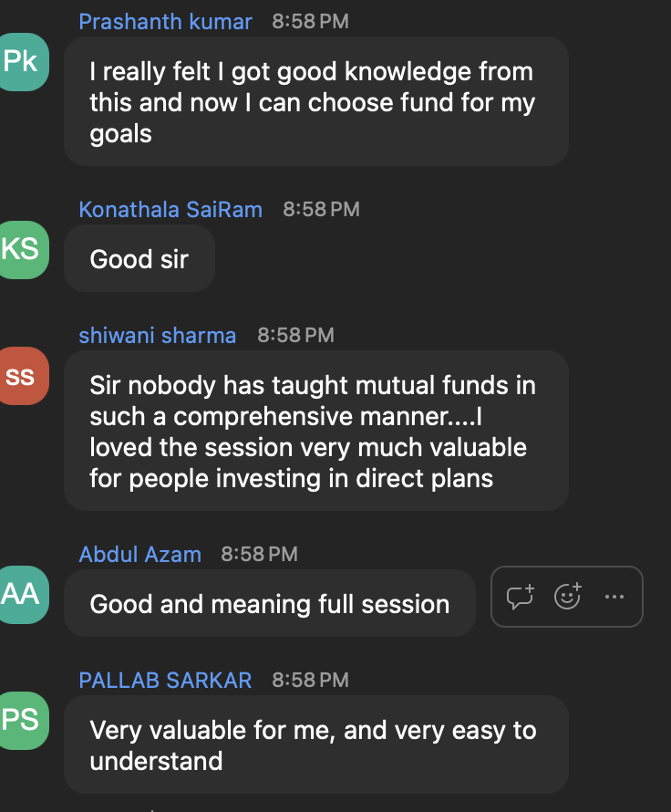Select the "Good and meaning full session" message
This screenshot has width=671, height=812.
coord(270,603)
